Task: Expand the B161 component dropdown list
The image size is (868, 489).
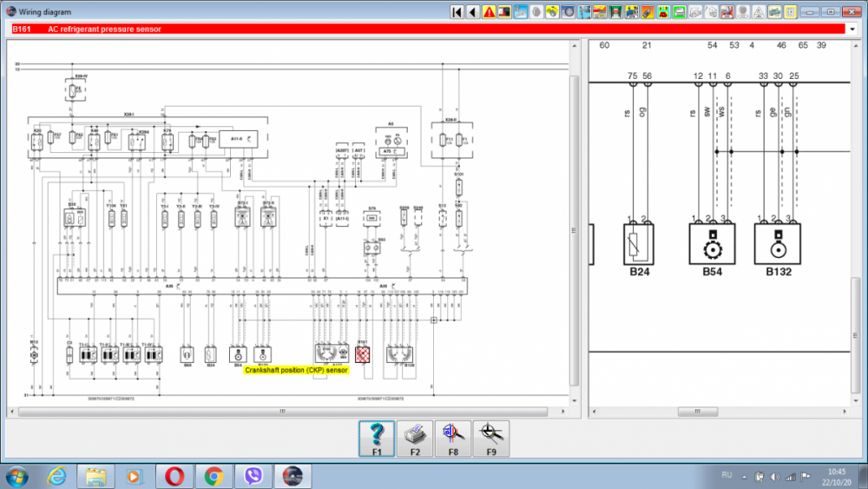Action: click(x=850, y=29)
